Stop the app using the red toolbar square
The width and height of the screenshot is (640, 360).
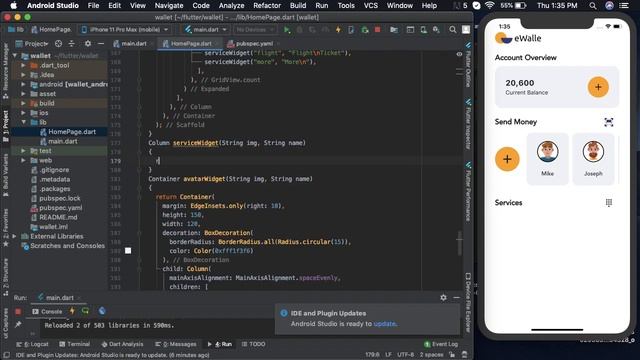[x=378, y=30]
